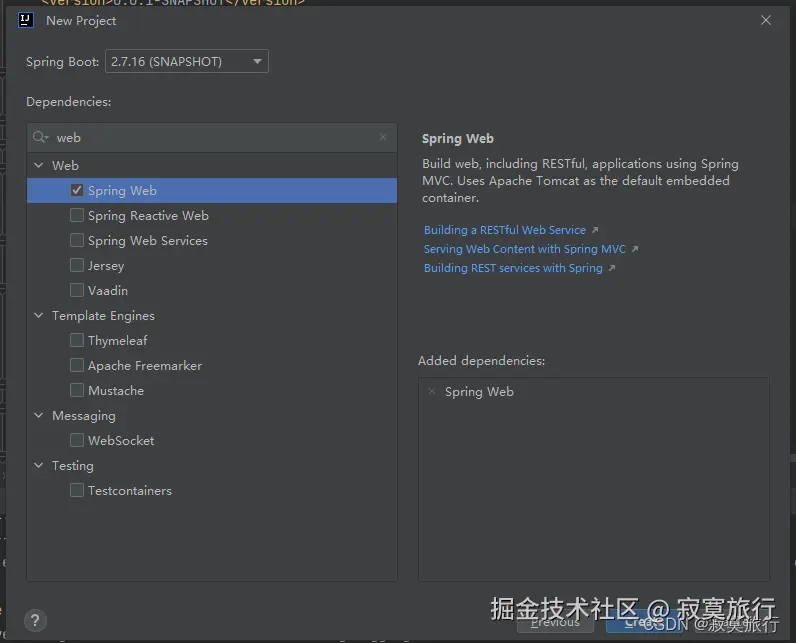The height and width of the screenshot is (643, 796).
Task: Close the New Project dialog
Action: (766, 20)
